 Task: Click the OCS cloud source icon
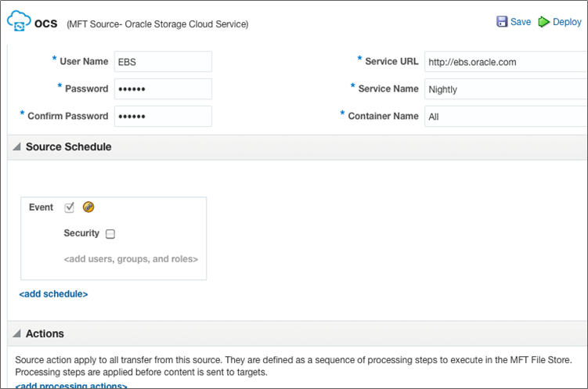click(19, 21)
